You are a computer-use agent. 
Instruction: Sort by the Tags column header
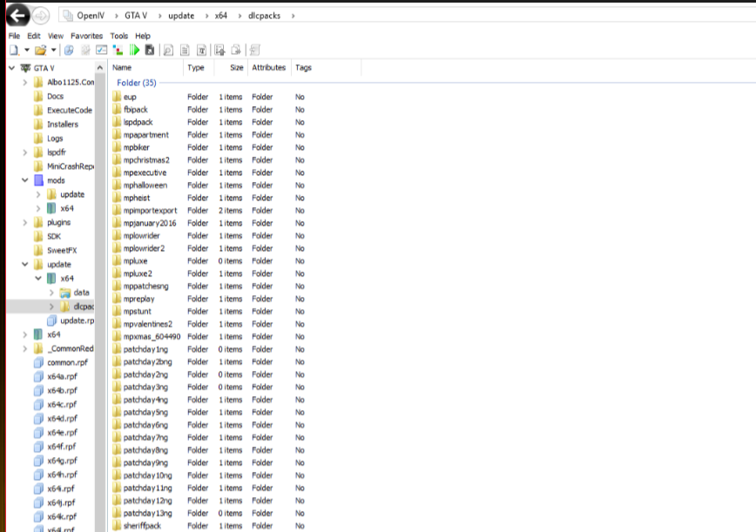click(x=326, y=67)
